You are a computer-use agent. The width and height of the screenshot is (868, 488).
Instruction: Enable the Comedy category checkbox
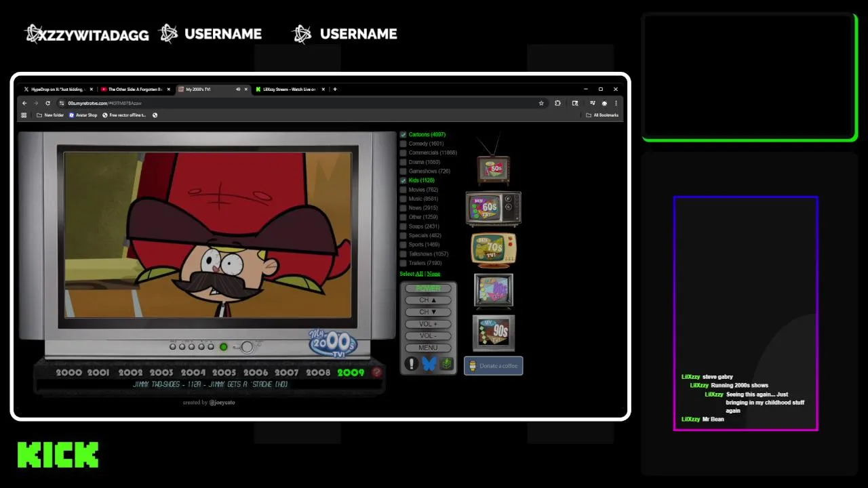point(403,144)
